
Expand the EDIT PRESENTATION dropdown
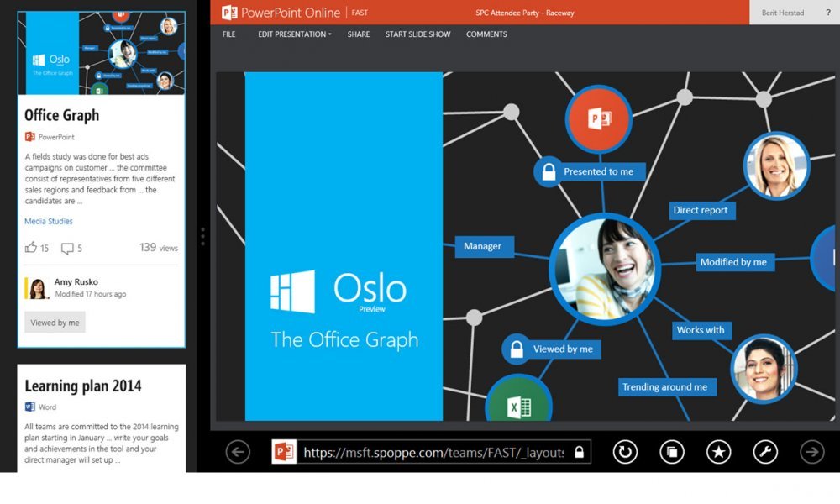click(x=295, y=34)
